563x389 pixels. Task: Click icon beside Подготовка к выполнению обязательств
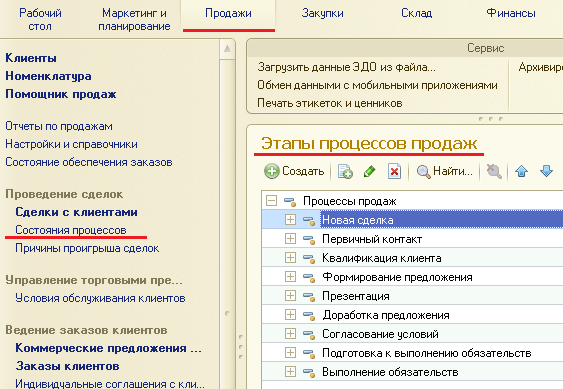[309, 353]
